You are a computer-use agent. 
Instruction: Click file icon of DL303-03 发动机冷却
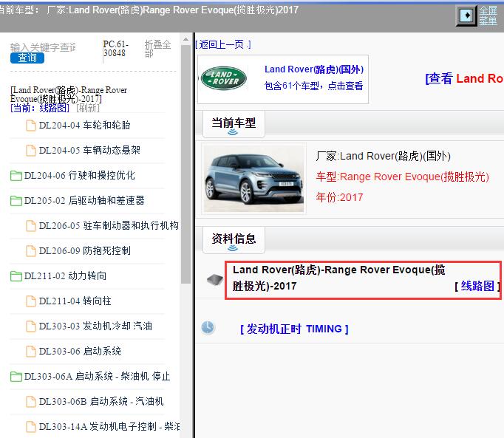click(x=31, y=326)
